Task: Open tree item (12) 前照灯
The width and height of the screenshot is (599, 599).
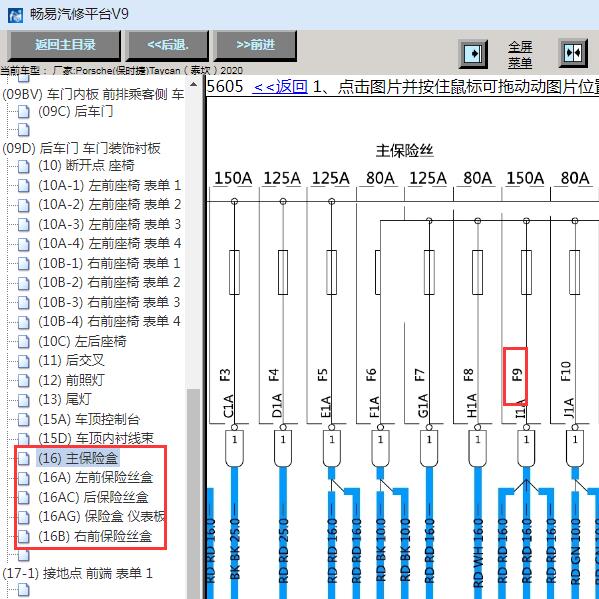Action: pyautogui.click(x=71, y=380)
